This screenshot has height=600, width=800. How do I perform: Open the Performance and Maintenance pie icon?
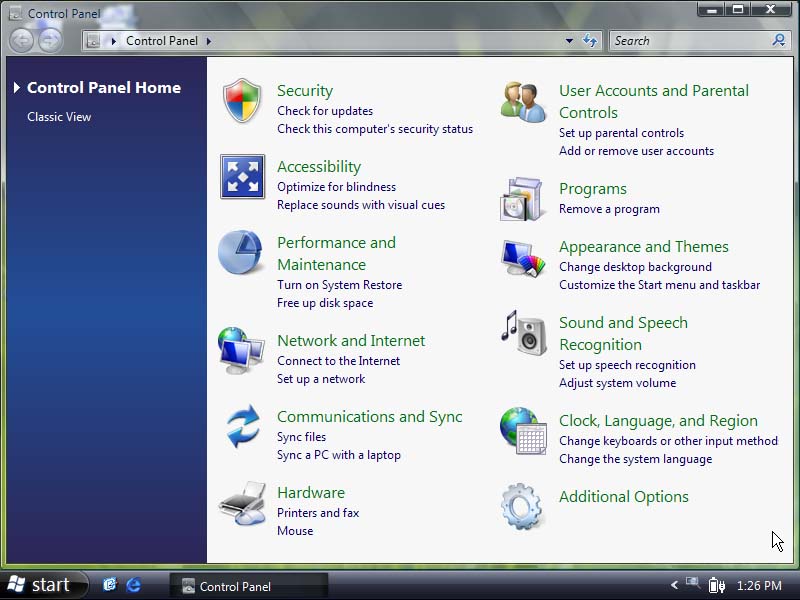pos(241,253)
